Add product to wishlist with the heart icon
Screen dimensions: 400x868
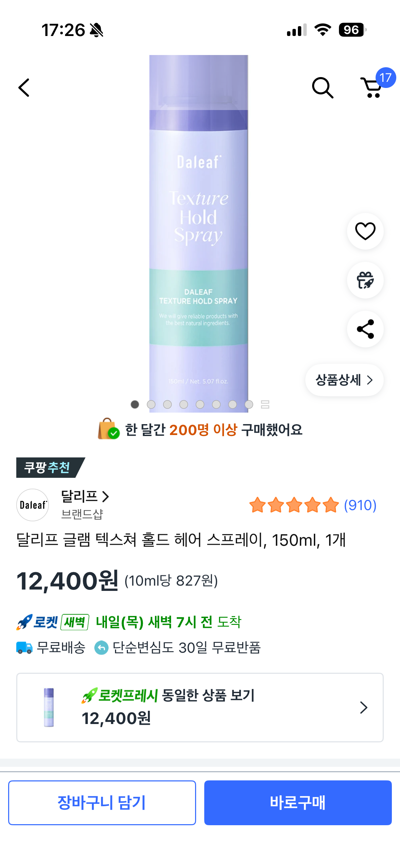tap(365, 231)
